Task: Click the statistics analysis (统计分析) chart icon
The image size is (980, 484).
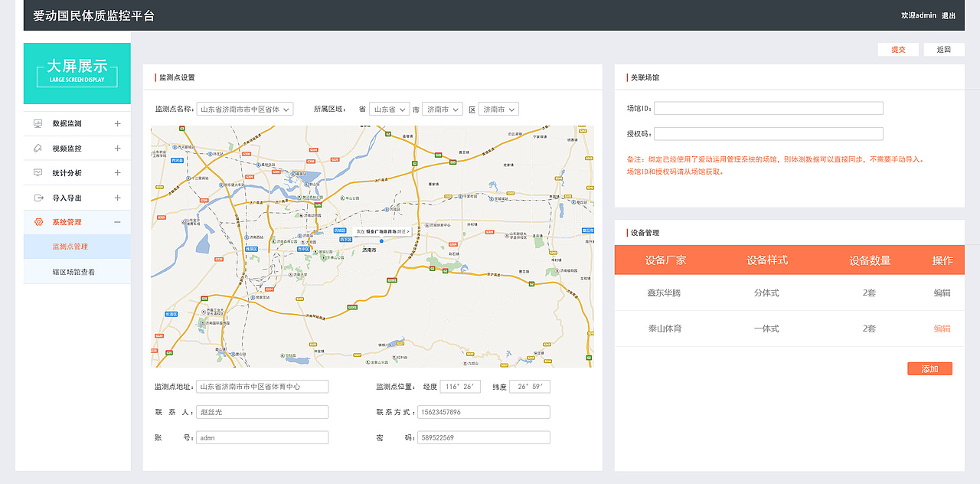Action: tap(38, 172)
